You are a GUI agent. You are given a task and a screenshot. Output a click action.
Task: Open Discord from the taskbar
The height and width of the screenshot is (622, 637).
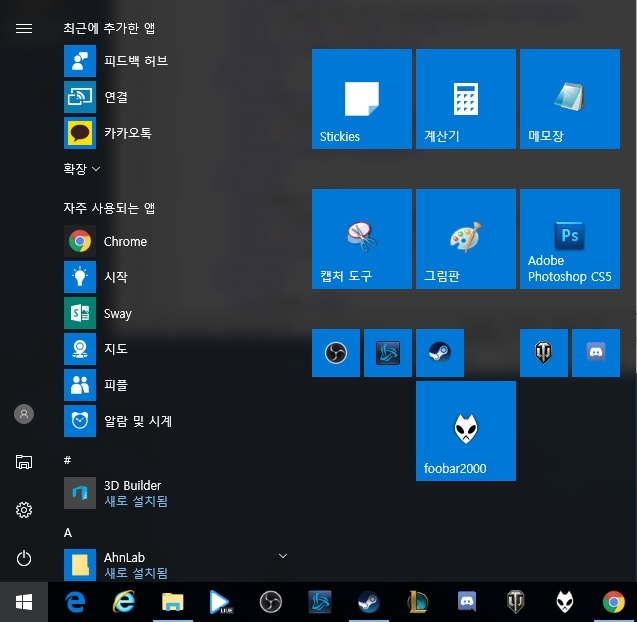467,602
